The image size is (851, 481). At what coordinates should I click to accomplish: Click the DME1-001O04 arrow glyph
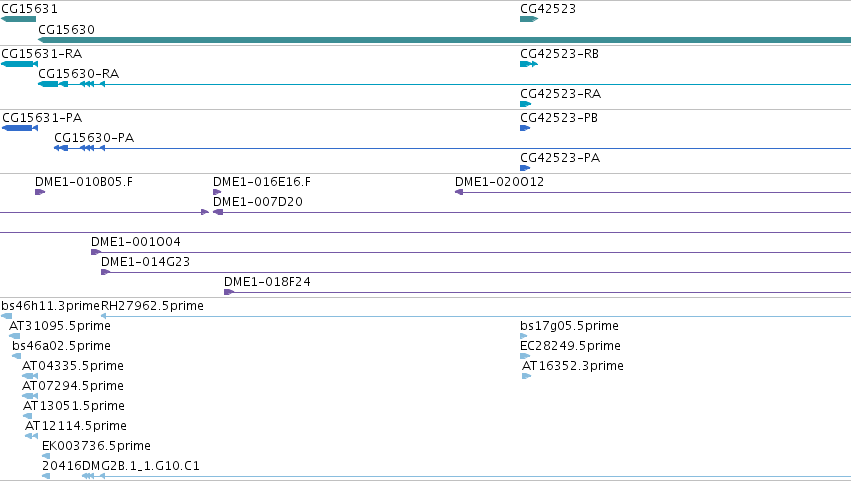[x=96, y=252]
